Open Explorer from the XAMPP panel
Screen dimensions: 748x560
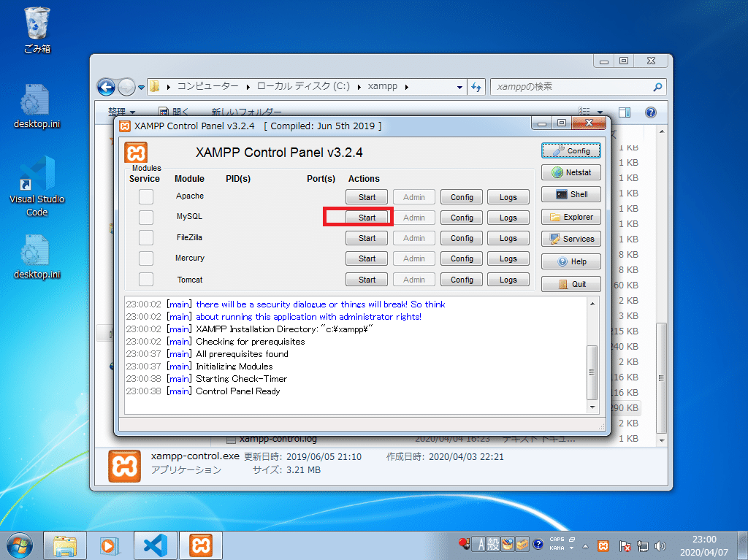click(x=570, y=217)
